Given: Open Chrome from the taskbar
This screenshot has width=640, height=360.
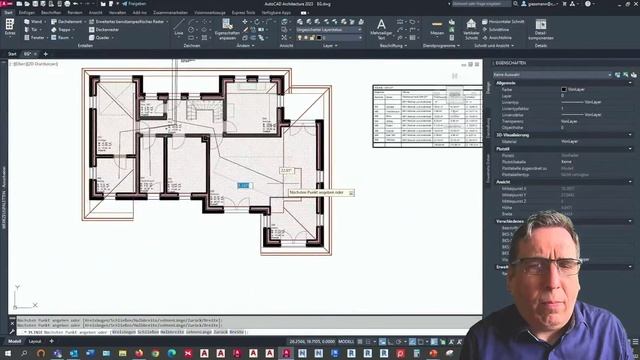Looking at the screenshot, I should (156, 353).
